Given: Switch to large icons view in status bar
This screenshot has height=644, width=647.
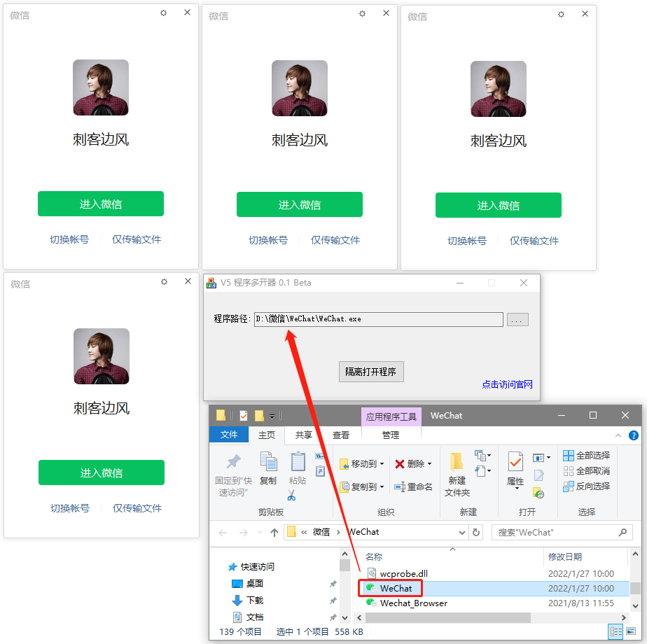Looking at the screenshot, I should pyautogui.click(x=631, y=631).
